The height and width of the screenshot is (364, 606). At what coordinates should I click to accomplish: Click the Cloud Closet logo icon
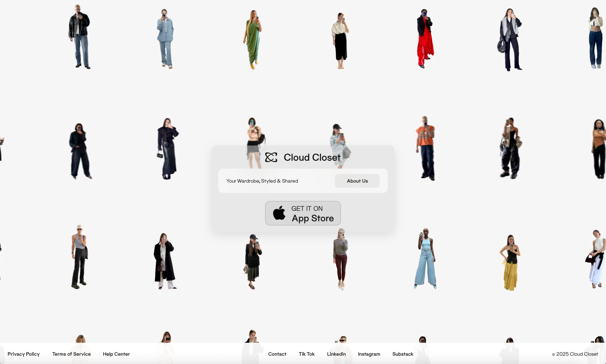tap(271, 157)
